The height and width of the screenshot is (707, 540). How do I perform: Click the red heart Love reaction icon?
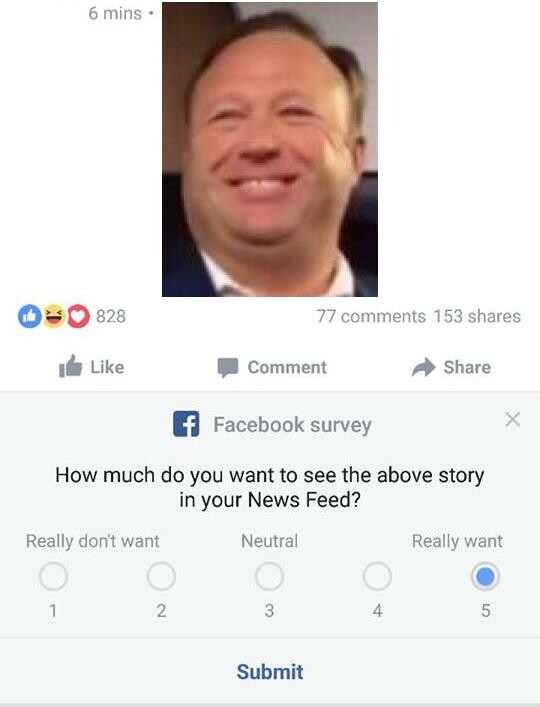[78, 316]
